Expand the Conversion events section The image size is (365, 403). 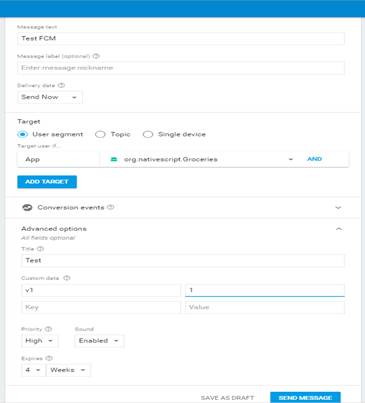(338, 208)
